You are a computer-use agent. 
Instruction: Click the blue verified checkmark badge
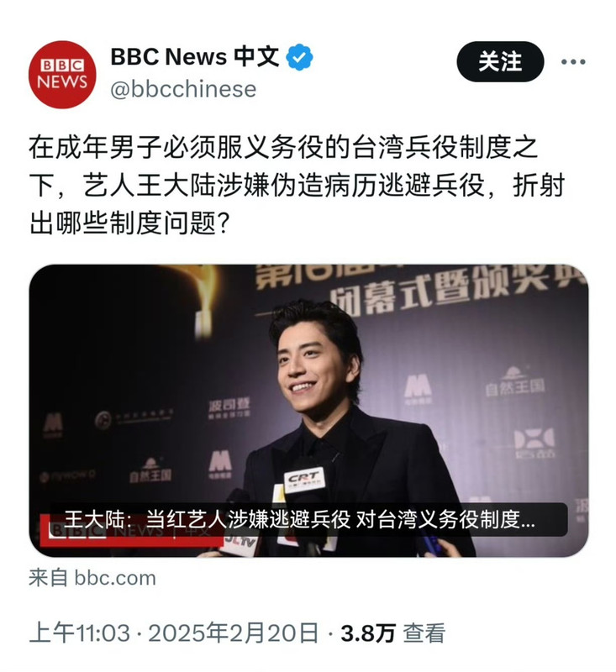pos(299,56)
